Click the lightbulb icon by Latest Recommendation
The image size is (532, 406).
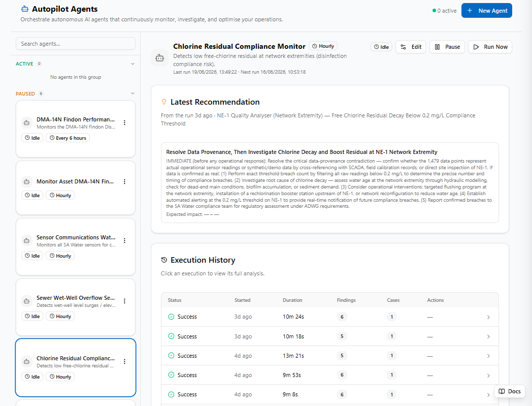coord(164,102)
